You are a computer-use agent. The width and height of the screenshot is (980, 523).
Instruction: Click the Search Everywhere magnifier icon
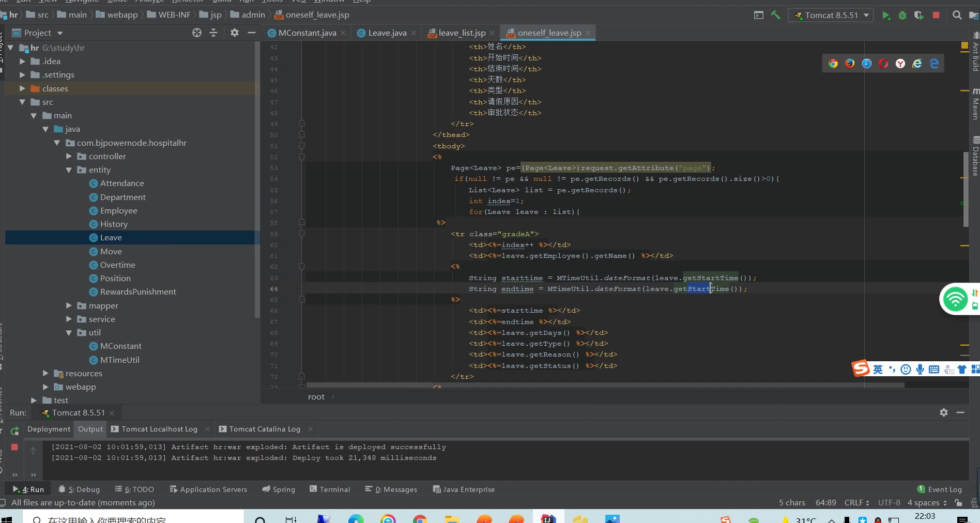pyautogui.click(x=957, y=16)
